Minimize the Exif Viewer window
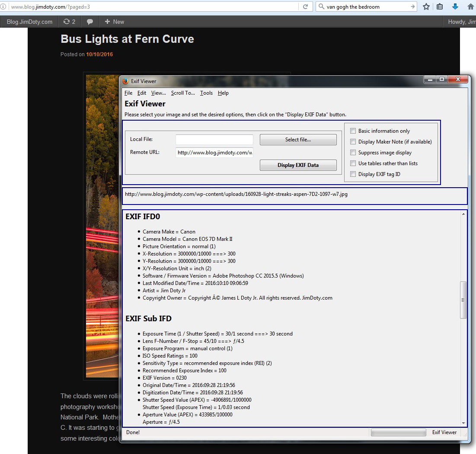Viewport: 476px width, 454px height. click(x=430, y=80)
